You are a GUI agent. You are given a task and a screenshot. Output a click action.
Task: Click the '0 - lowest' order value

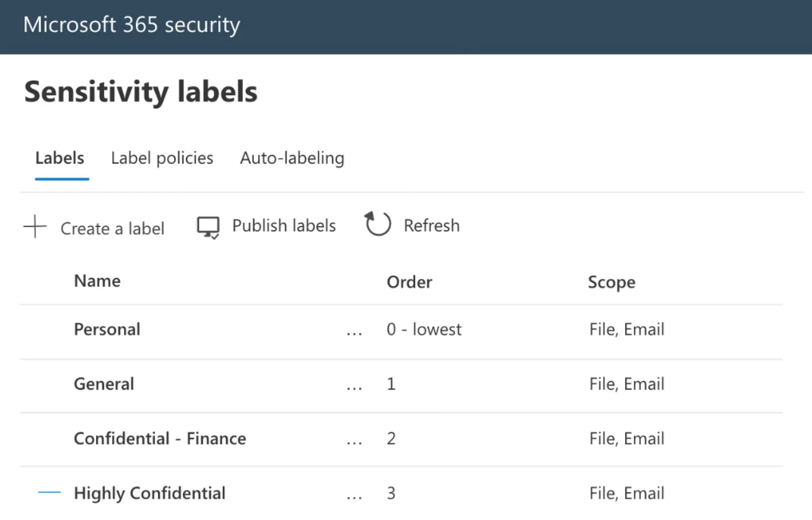click(424, 329)
